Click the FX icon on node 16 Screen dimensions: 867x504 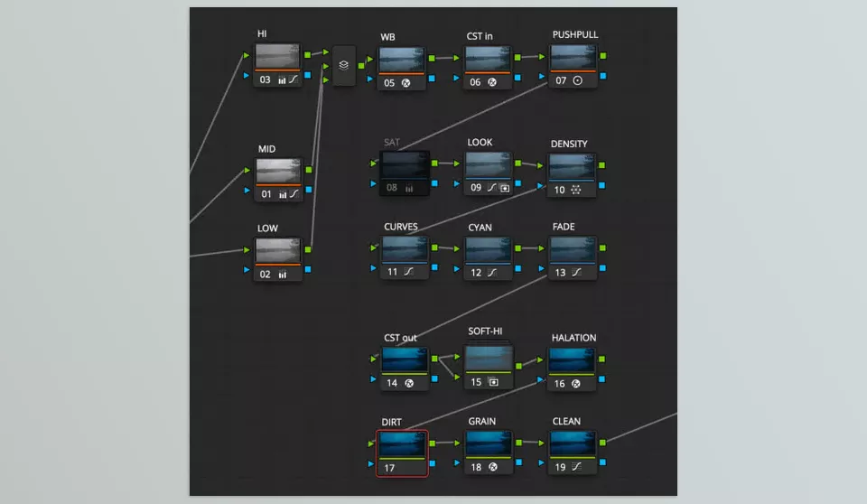576,384
